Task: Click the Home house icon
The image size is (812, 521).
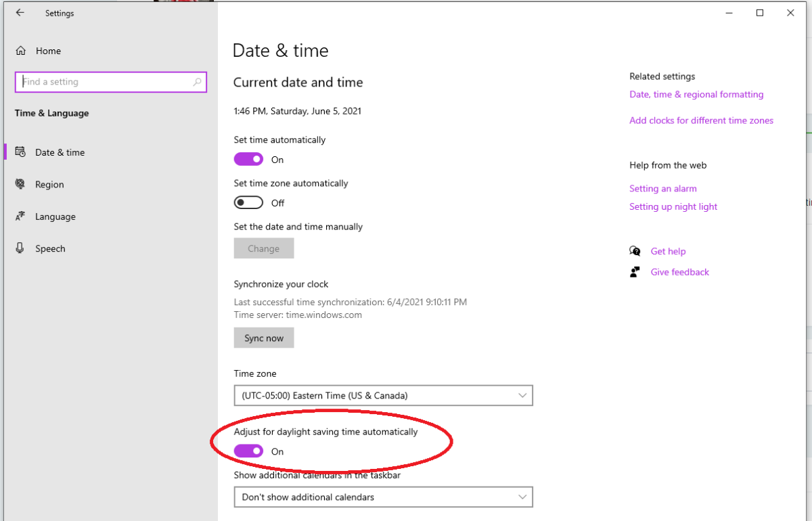Action: [x=21, y=51]
